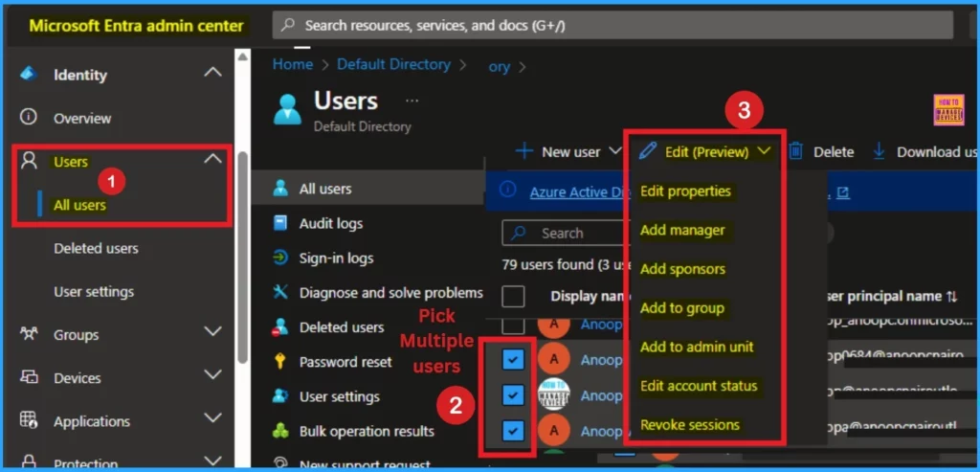This screenshot has width=980, height=472.
Task: Check the unchecked first Anoop user row checkbox
Action: (513, 326)
